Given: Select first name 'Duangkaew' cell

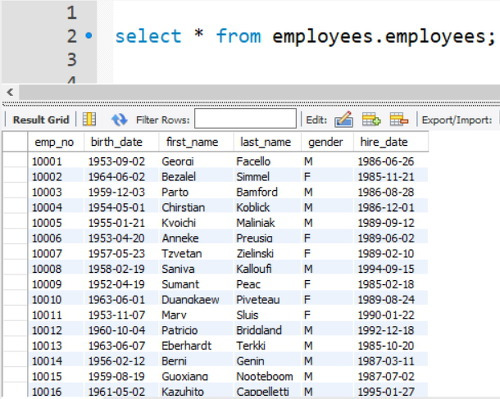Looking at the screenshot, I should [x=196, y=300].
